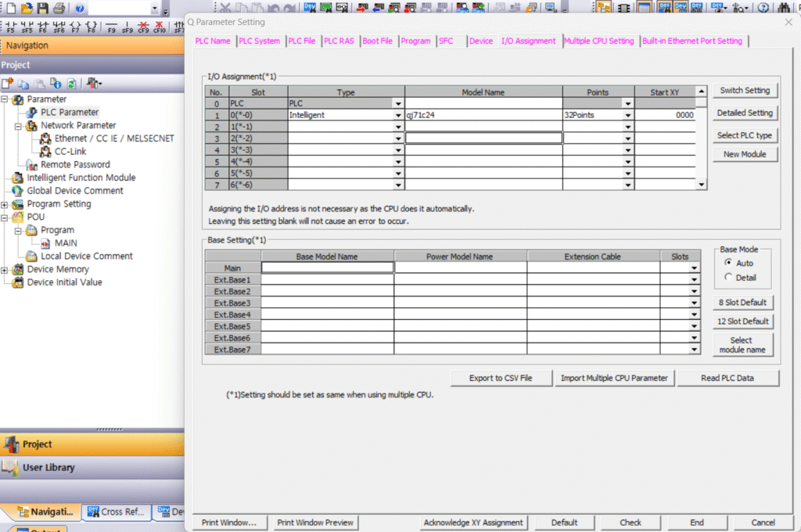This screenshot has height=532, width=801.
Task: Open Type dropdown for slot 0(*-0)
Action: coord(398,115)
